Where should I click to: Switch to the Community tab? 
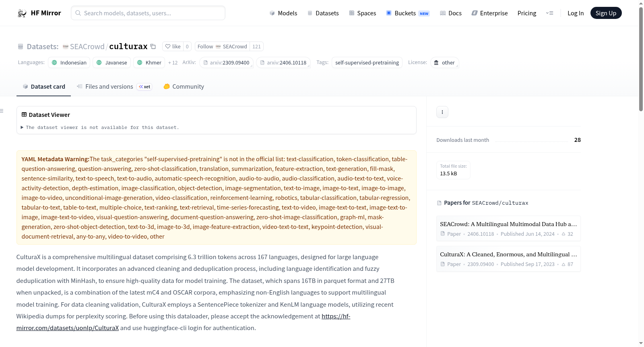(x=184, y=87)
